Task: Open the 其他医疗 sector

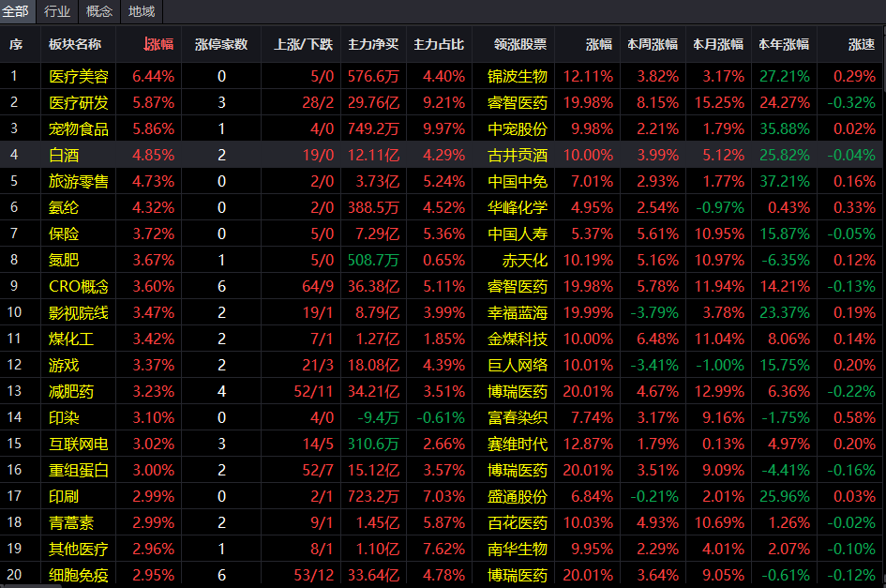Action: [79, 549]
